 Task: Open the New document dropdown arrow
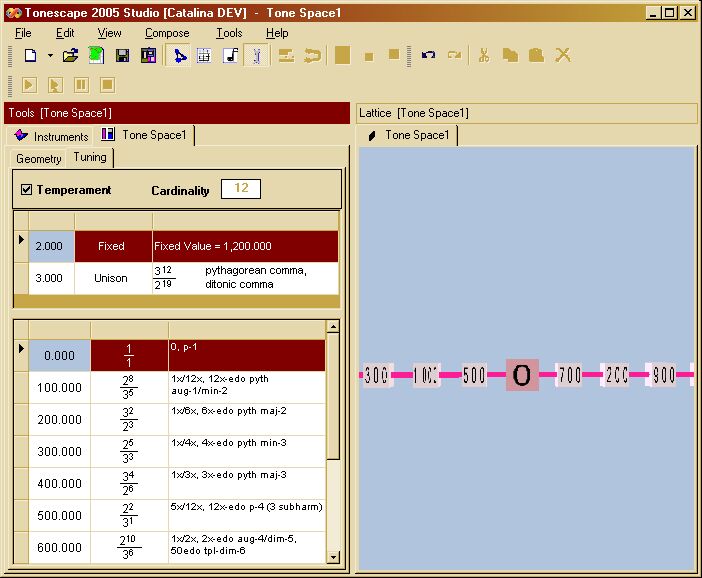point(50,56)
